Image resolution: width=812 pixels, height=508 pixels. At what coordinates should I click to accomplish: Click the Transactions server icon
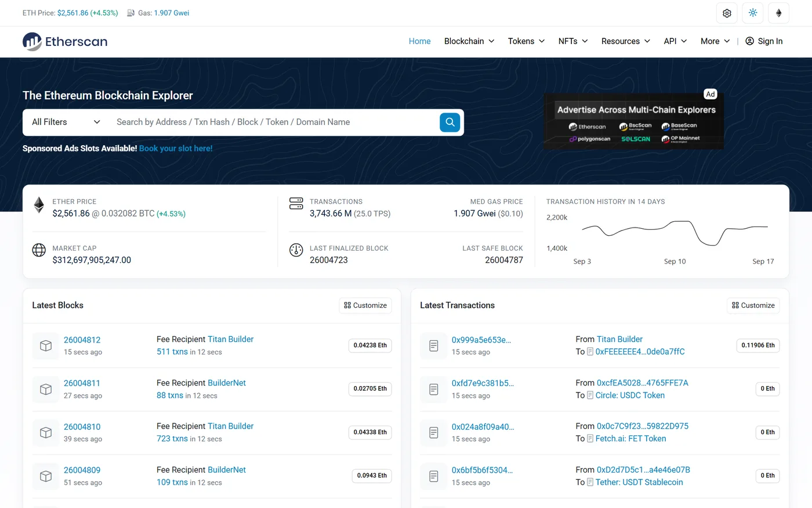tap(296, 203)
